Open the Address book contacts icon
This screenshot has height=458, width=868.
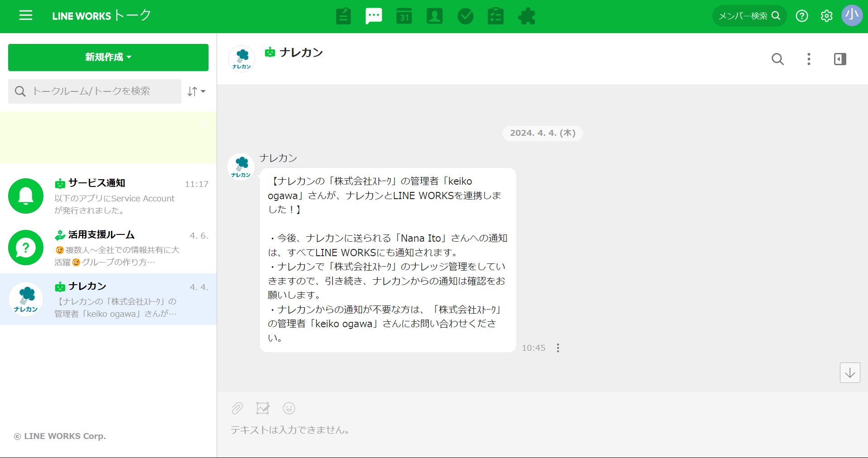(x=435, y=16)
